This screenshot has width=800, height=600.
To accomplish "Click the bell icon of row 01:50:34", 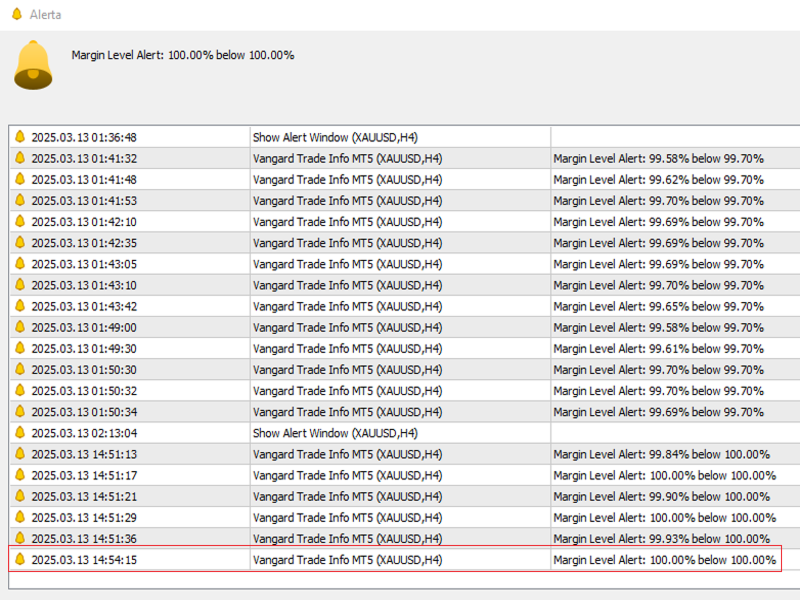I will (20, 412).
